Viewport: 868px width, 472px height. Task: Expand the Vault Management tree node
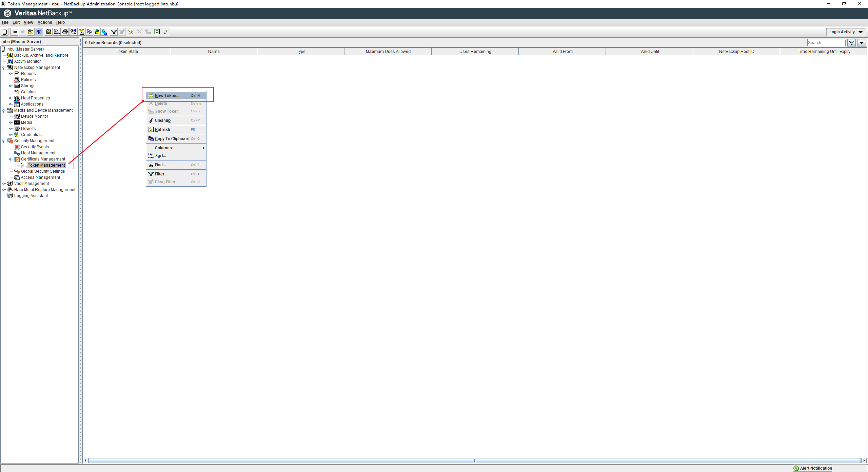3,184
